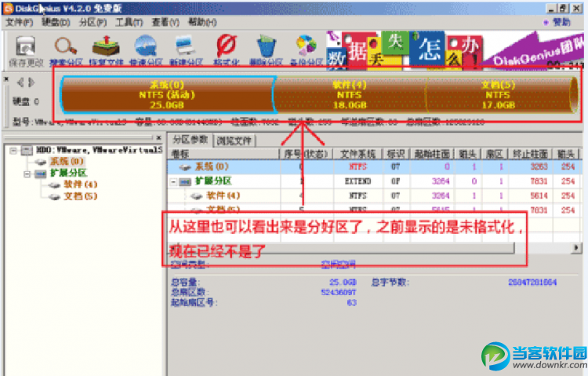Image resolution: width=588 pixels, height=376 pixels.
Task: Click the 总扇区数 value 52436097
Action: (x=338, y=292)
